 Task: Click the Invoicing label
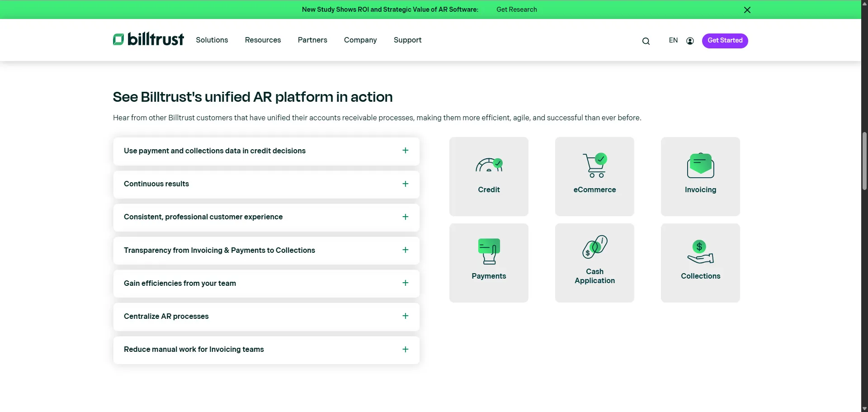700,189
